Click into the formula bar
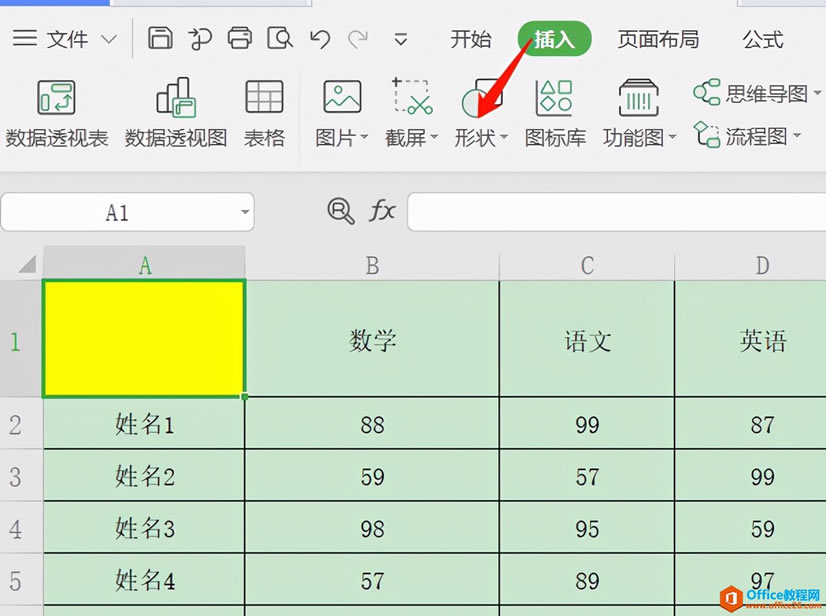The image size is (826, 616). 616,212
